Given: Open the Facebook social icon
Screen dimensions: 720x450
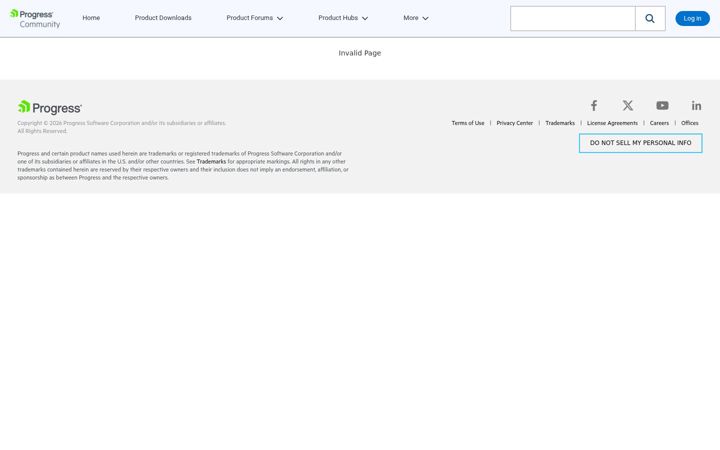Looking at the screenshot, I should click(594, 106).
